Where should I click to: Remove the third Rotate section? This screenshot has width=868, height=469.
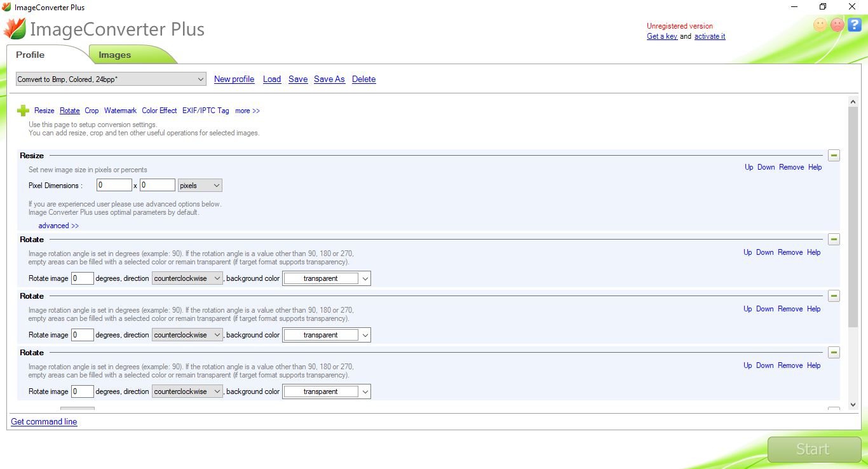(x=790, y=365)
